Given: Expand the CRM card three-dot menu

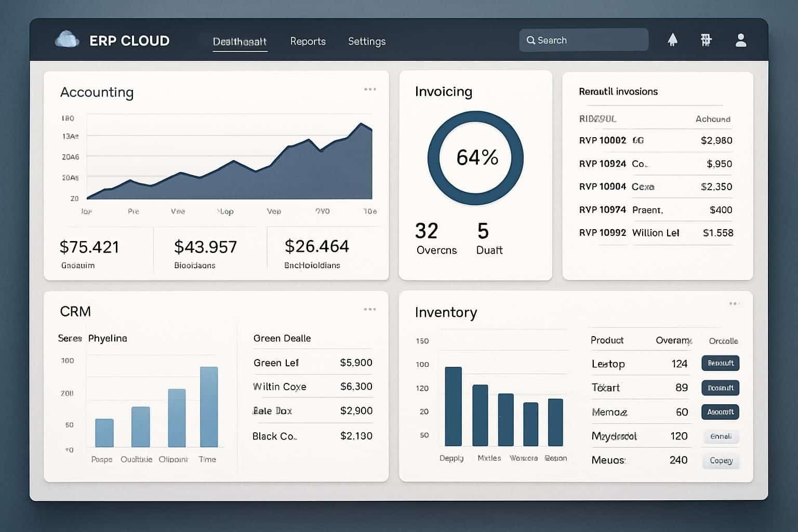Looking at the screenshot, I should point(370,310).
